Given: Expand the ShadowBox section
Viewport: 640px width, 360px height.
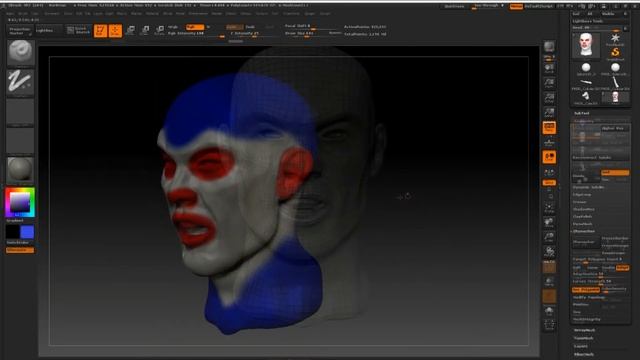Looking at the screenshot, I should 583,209.
